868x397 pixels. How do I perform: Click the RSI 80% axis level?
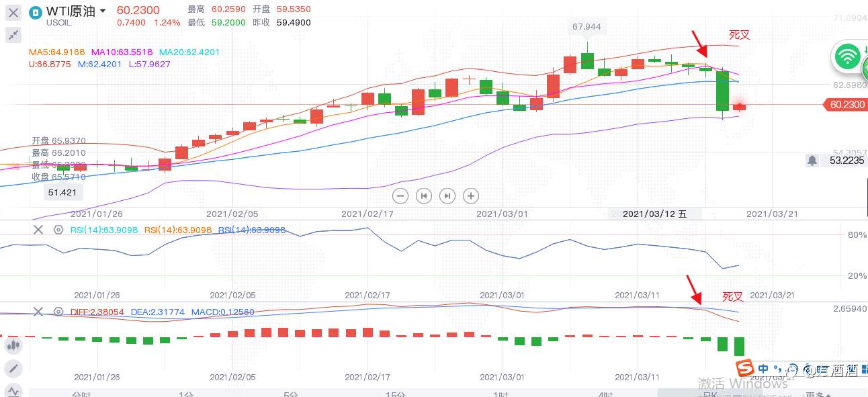click(x=857, y=235)
